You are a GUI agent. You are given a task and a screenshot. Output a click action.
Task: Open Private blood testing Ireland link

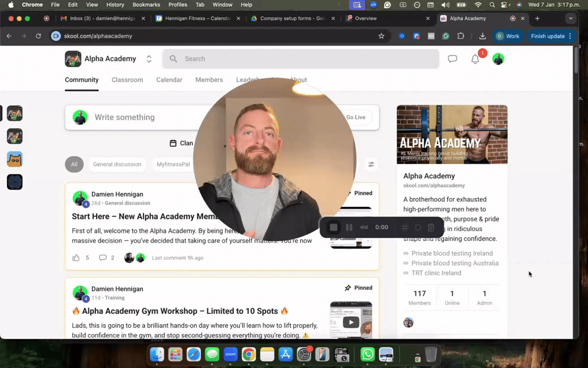coord(452,254)
